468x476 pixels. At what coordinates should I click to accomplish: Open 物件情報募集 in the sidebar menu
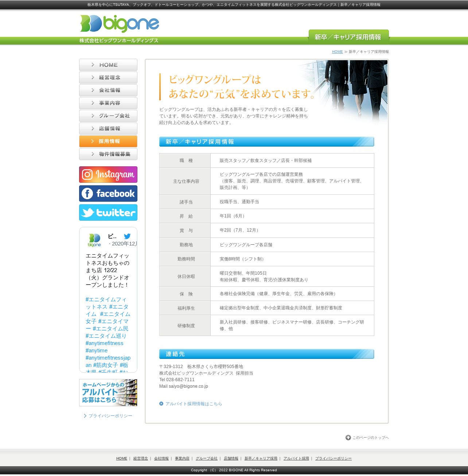pos(108,154)
